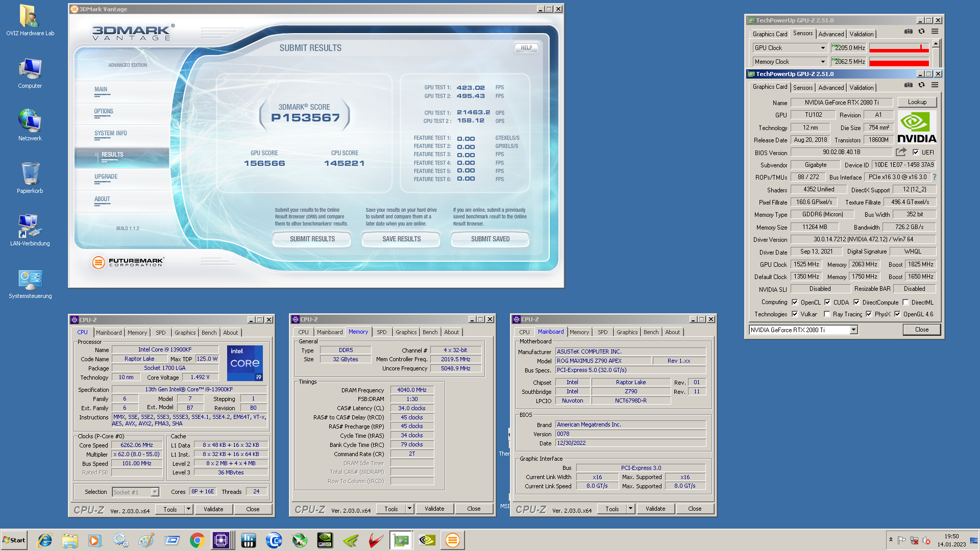Toggle the UEFI checkbox in GPU-Z

916,152
